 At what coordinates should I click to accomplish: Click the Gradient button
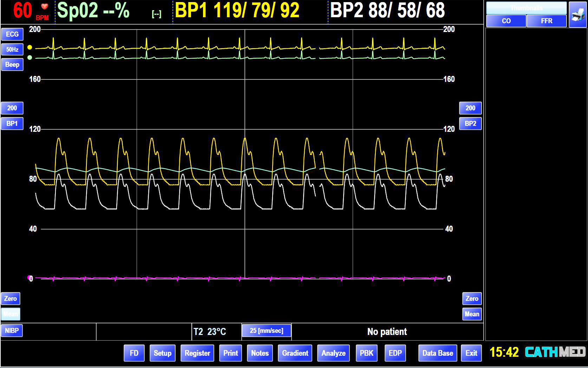295,353
